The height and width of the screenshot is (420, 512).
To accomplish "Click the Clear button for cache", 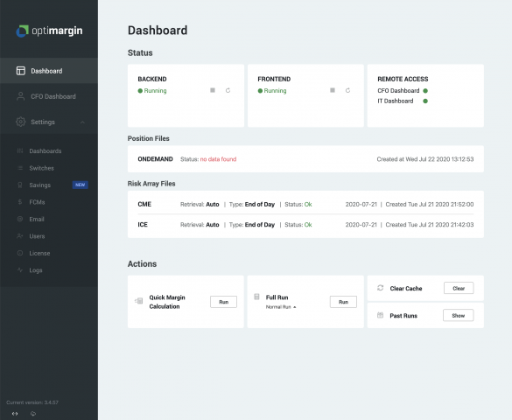I will [x=459, y=288].
